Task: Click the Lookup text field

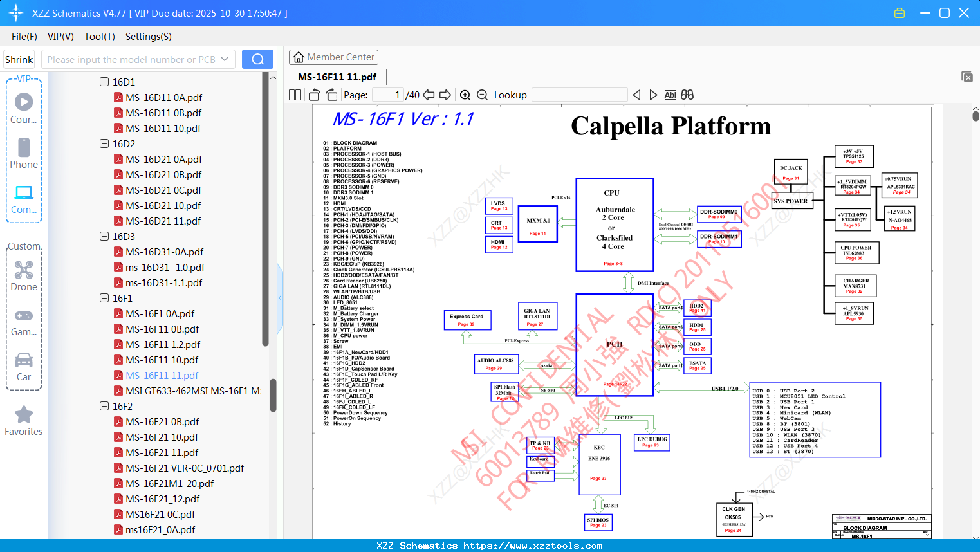Action: coord(580,95)
